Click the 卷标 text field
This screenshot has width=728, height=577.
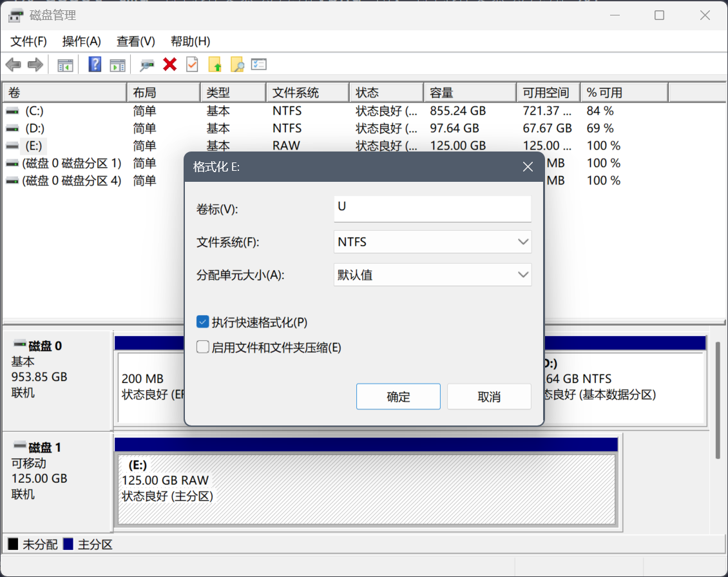[x=432, y=208]
